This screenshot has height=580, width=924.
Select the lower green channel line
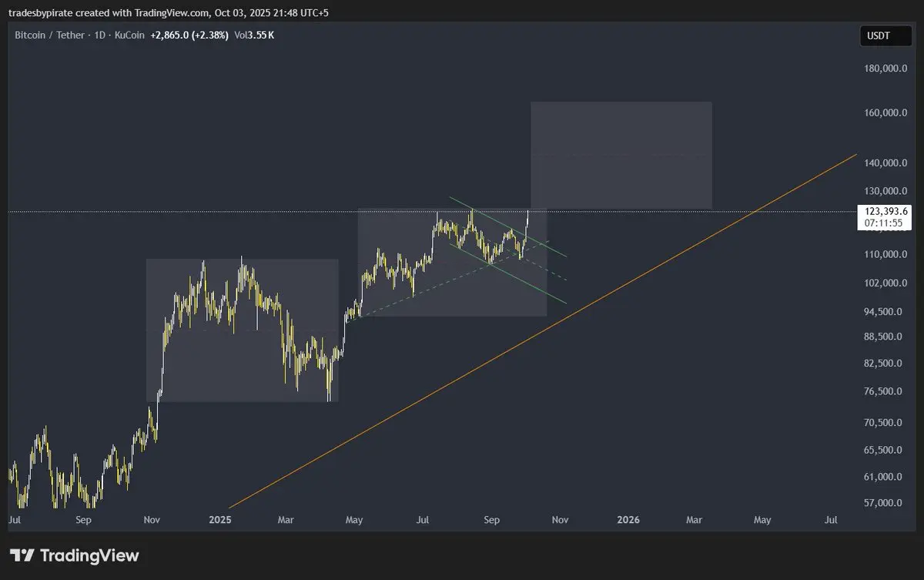pos(508,273)
